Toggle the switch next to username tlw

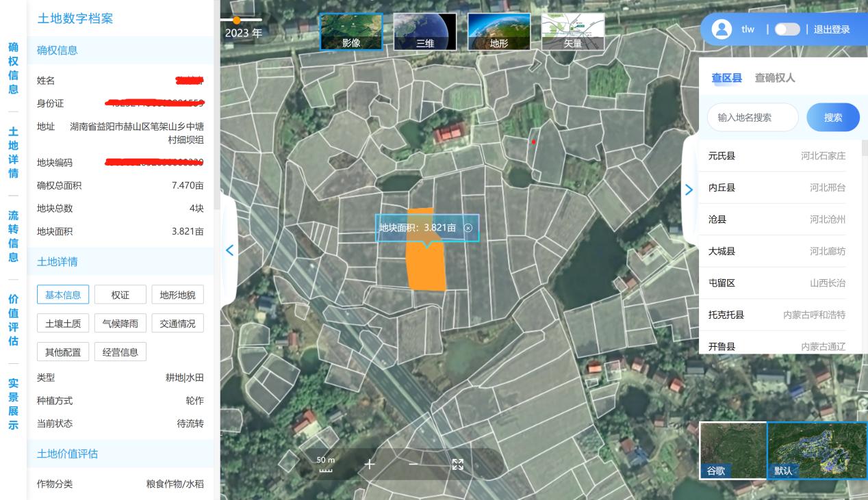tap(787, 29)
